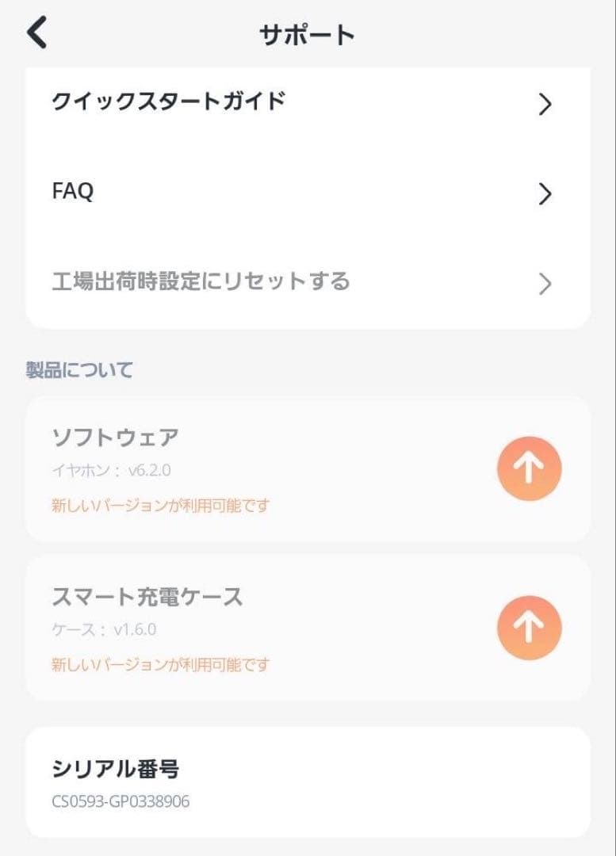Tap the back arrow icon
The height and width of the screenshot is (856, 616).
tap(36, 33)
